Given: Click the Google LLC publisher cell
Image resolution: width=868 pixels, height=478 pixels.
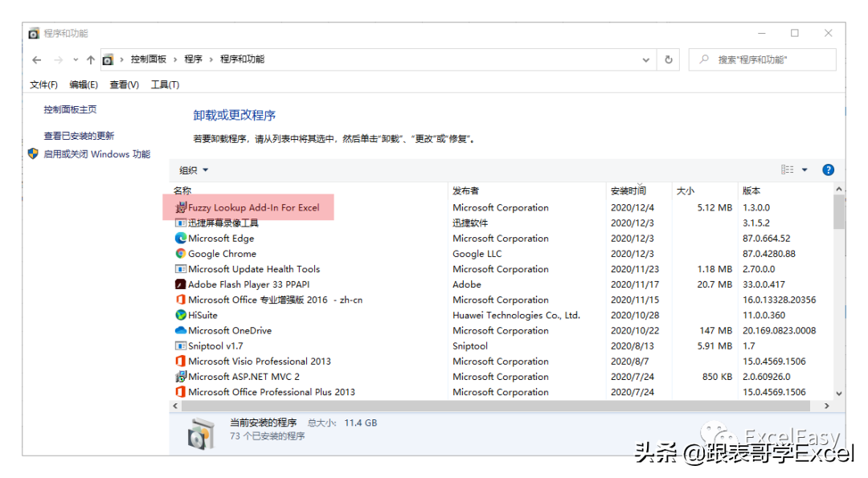Looking at the screenshot, I should coord(477,253).
